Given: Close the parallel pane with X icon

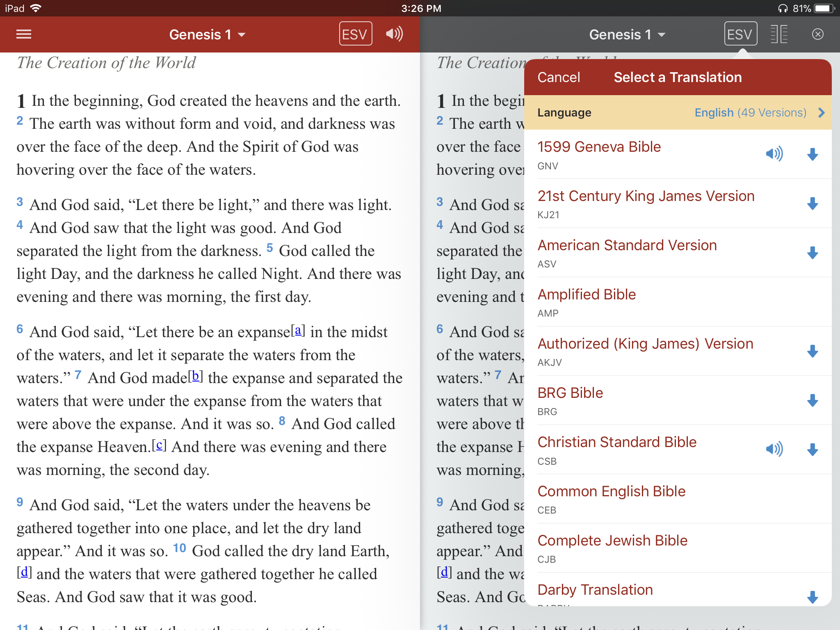Looking at the screenshot, I should (x=817, y=34).
